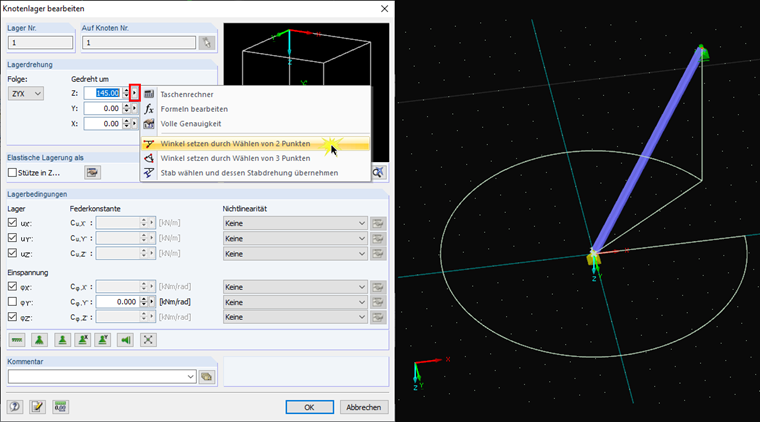Click the blue member in the 3D view

647,150
